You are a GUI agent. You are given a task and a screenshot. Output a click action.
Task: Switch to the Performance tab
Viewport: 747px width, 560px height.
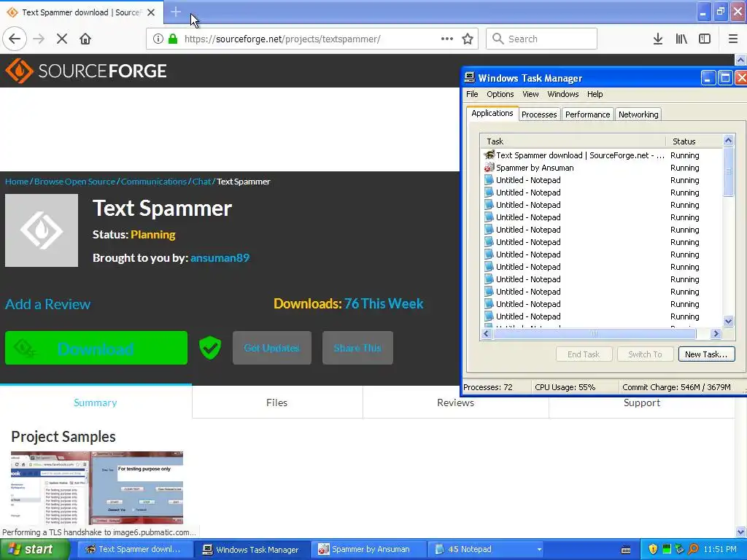tap(587, 114)
